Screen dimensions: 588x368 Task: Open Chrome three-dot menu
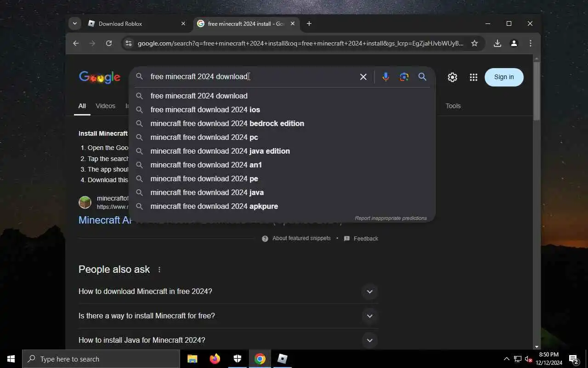tap(531, 43)
